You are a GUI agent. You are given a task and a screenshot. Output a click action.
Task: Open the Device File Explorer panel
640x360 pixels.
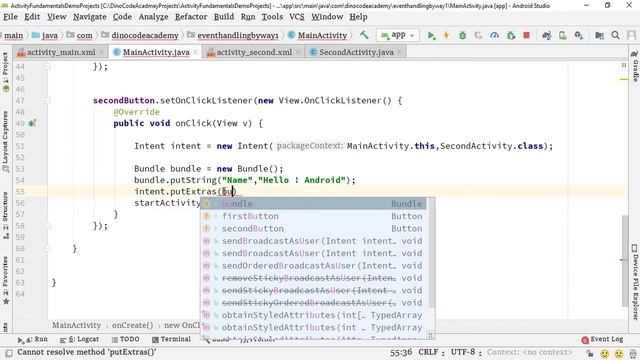[635, 282]
